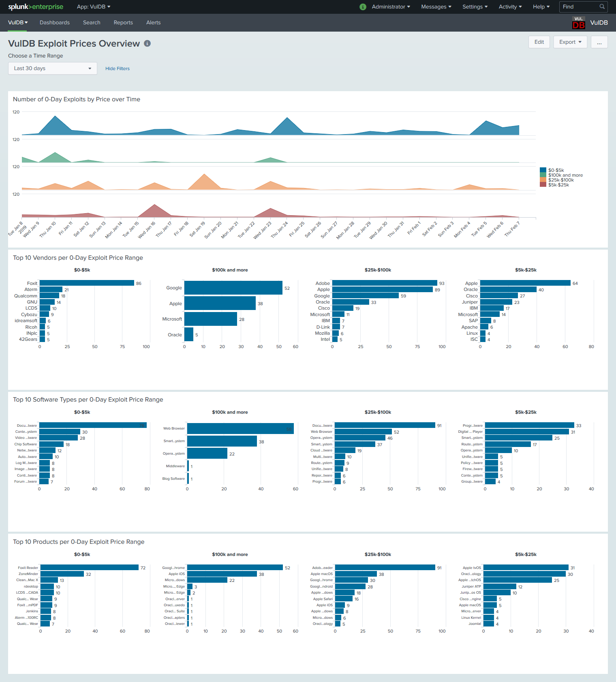Click the Foxit bar in $0-$5k vendors chart
The width and height of the screenshot is (616, 682).
coord(87,283)
